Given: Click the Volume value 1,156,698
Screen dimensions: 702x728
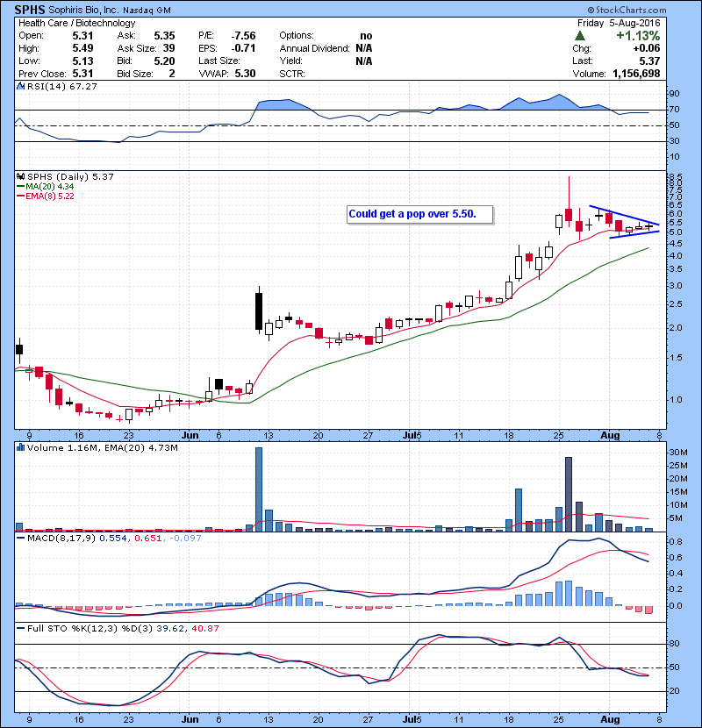Looking at the screenshot, I should [636, 74].
